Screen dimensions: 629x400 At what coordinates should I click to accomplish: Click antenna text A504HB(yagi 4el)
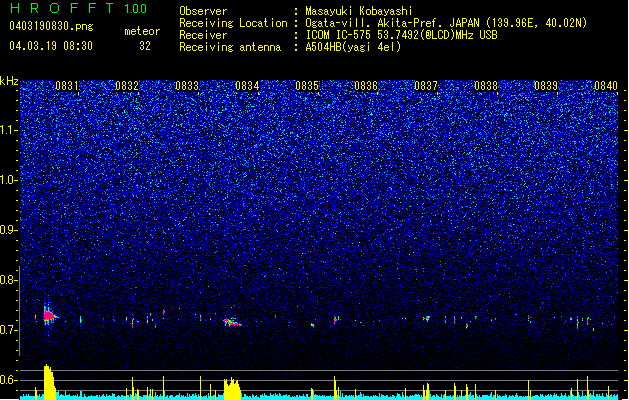tap(353, 47)
